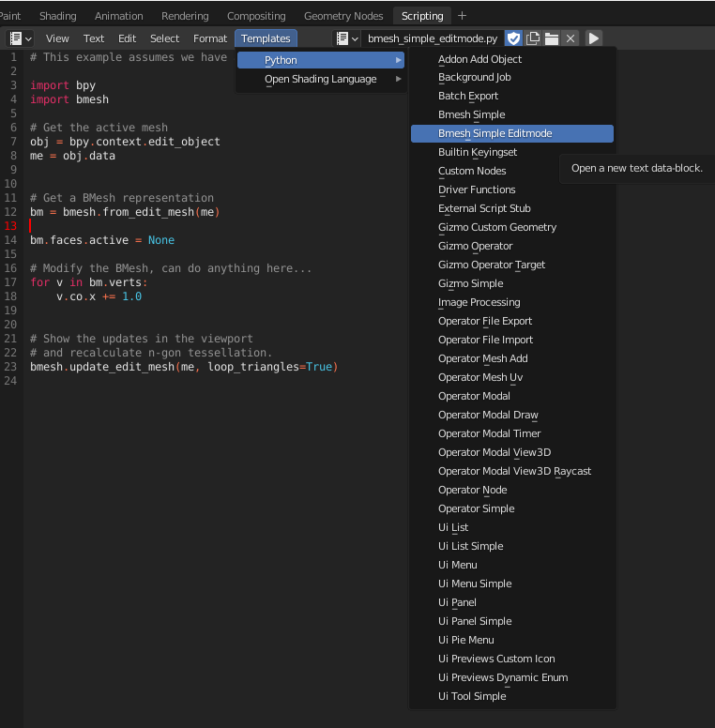The height and width of the screenshot is (728, 715).
Task: Switch to the Compositing workspace tab
Action: click(x=256, y=16)
